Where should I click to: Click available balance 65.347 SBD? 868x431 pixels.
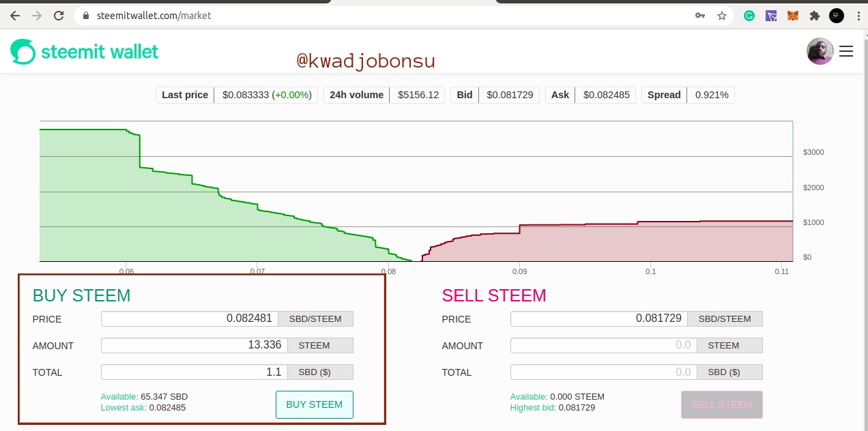click(164, 396)
